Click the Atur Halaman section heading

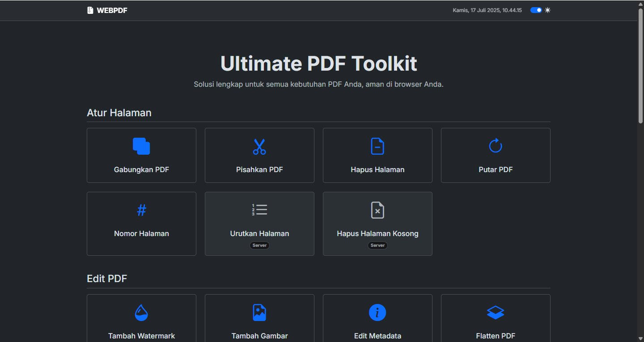pyautogui.click(x=119, y=113)
